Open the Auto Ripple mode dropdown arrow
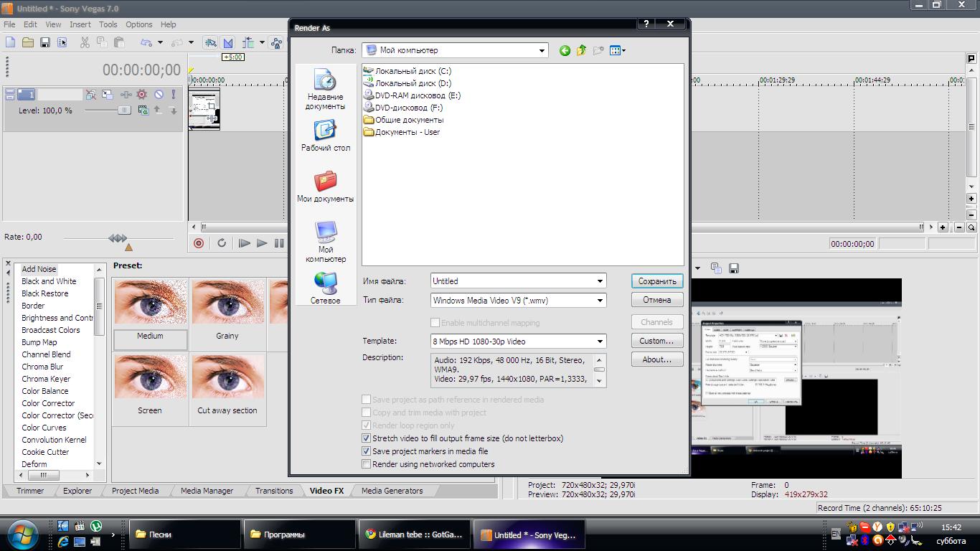Screen dimensions: 980x551 coord(262,42)
